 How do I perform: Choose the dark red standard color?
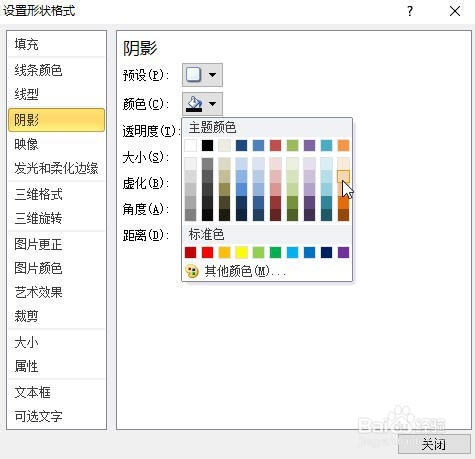[x=190, y=253]
